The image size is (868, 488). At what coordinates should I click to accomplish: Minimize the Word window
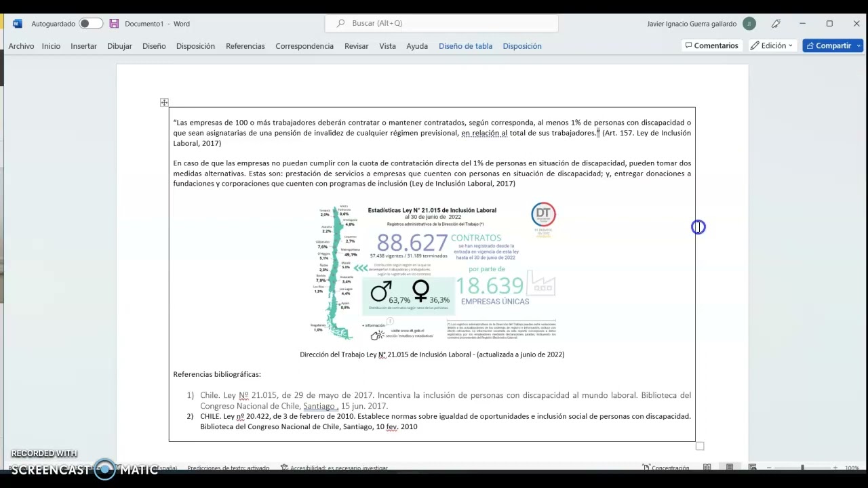click(802, 24)
